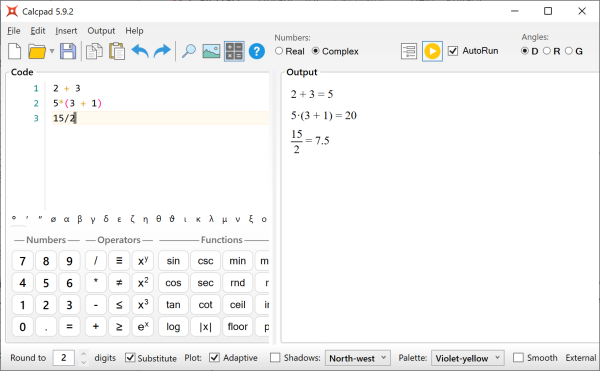Click code line 2 text 5*(3 + 1)
This screenshot has height=371, width=600.
pos(77,103)
